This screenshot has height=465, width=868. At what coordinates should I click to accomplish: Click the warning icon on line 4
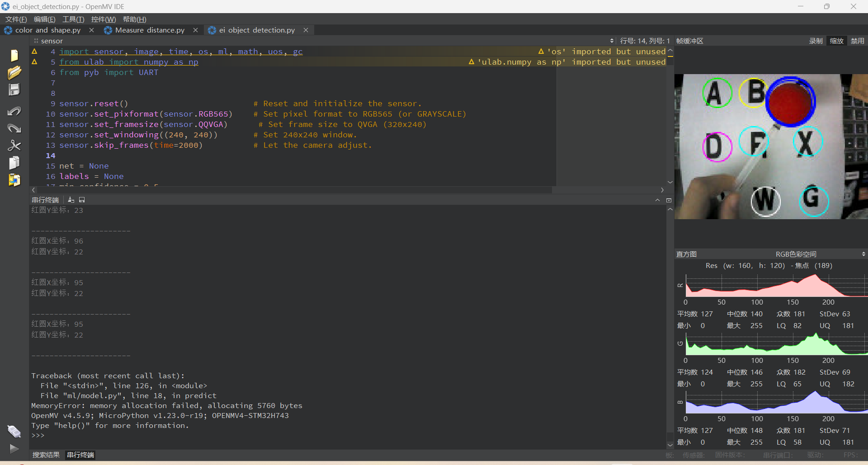[34, 52]
